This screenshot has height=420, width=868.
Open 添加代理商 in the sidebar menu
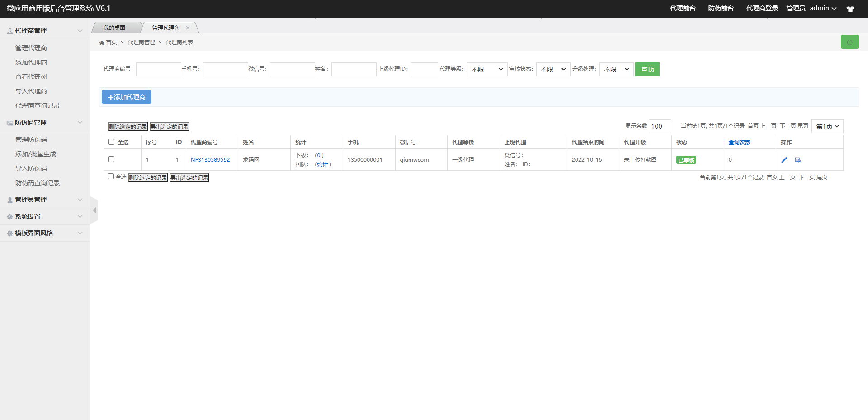[31, 62]
